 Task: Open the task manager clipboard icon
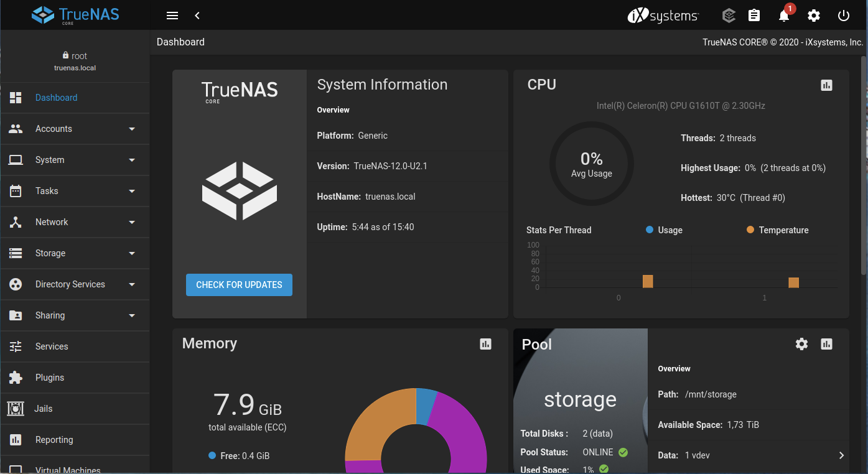[754, 16]
